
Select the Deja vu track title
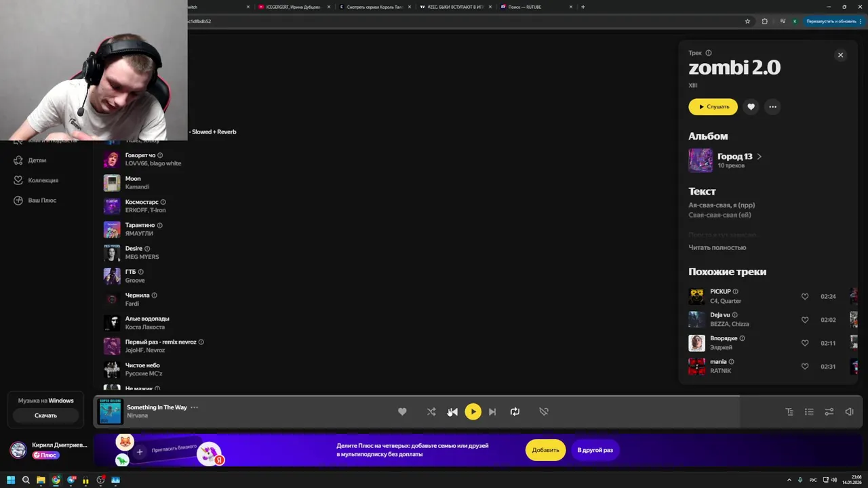tap(719, 315)
